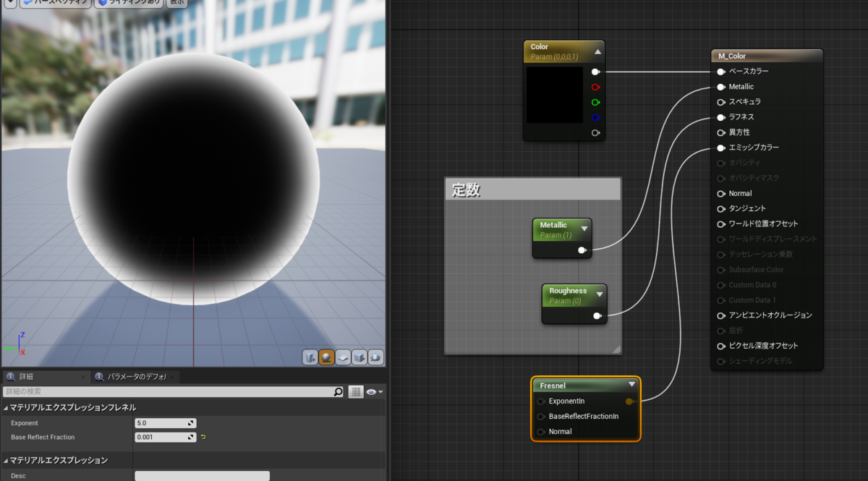Select the cylinder preview mesh button

coord(310,357)
